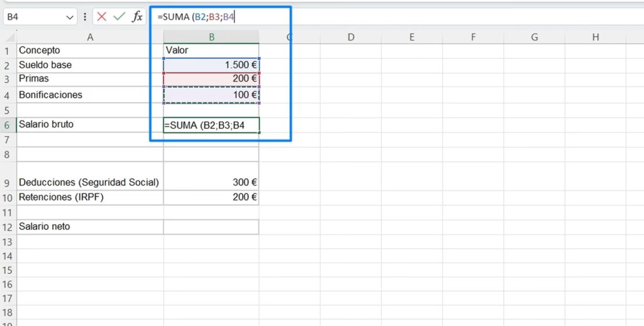Click the Sueldo base value 1.500 € cell
Image resolution: width=644 pixels, height=326 pixels.
coord(211,65)
